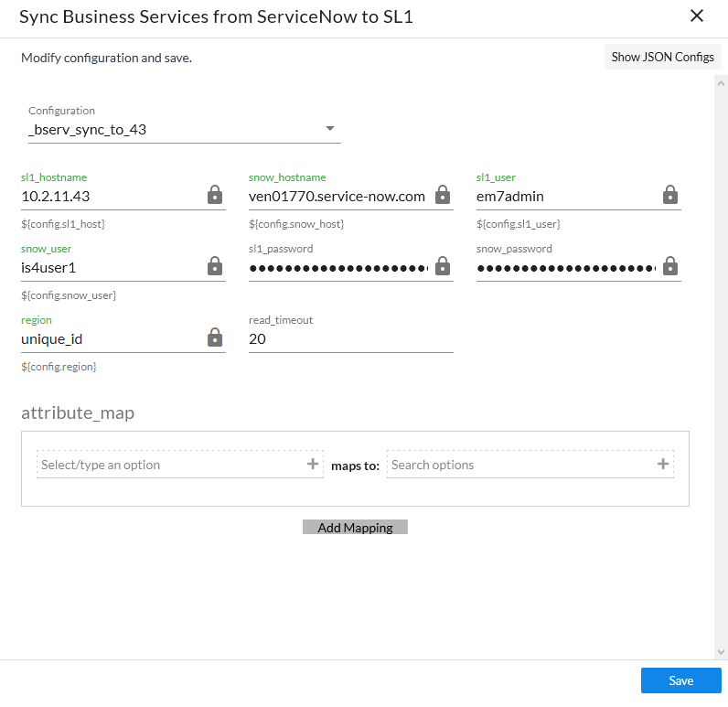Image resolution: width=728 pixels, height=707 pixels.
Task: Click the lock icon beside snow_hostname
Action: point(442,195)
